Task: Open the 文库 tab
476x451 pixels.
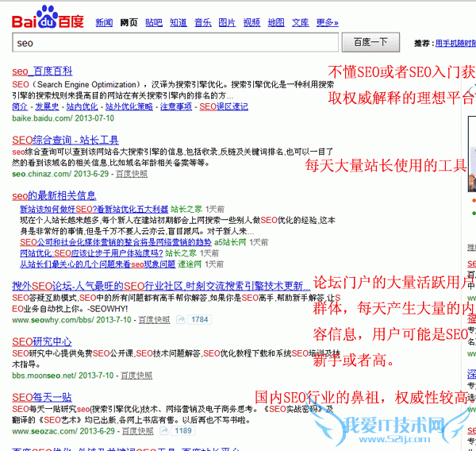Action: coord(301,22)
